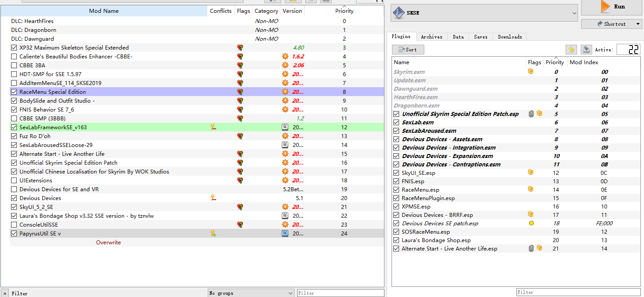644x297 pixels.
Task: Click the update-available icon for Caliente's Beautiful Bodies Enhancer
Action: [x=286, y=57]
